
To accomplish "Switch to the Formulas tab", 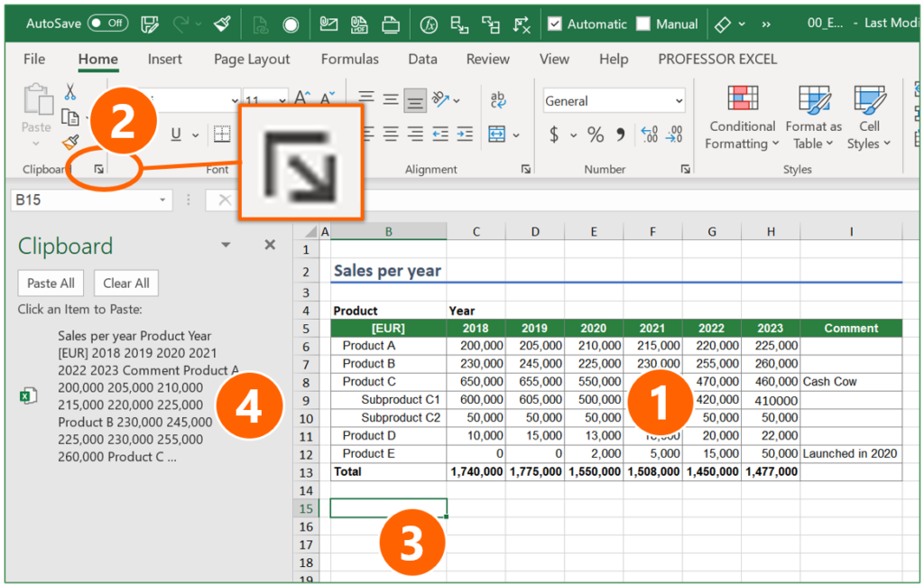I will (x=349, y=59).
